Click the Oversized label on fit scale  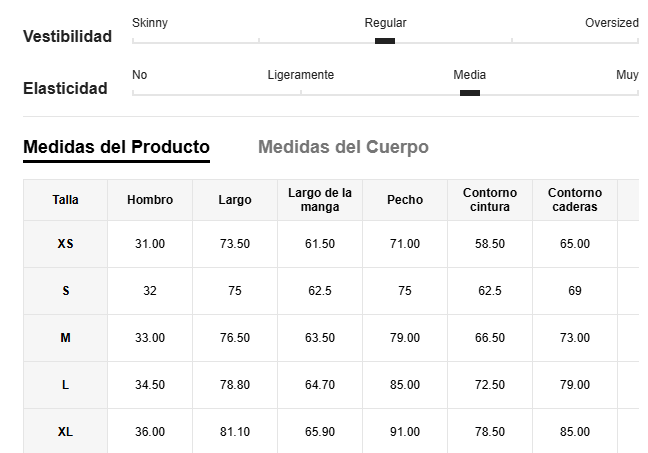coord(612,23)
